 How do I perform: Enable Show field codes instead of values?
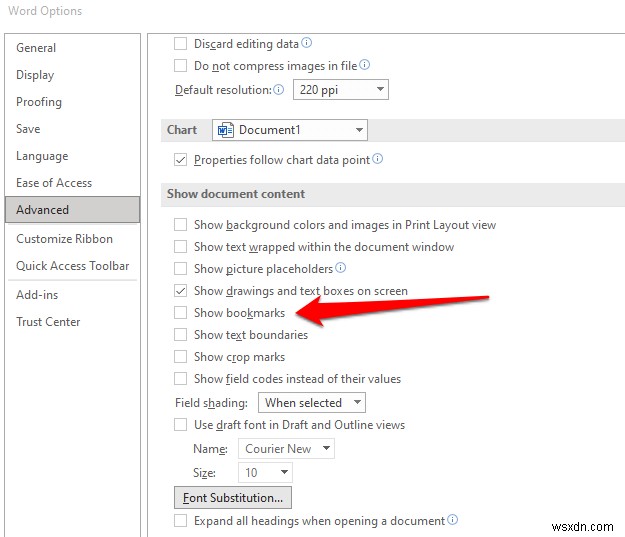[181, 378]
